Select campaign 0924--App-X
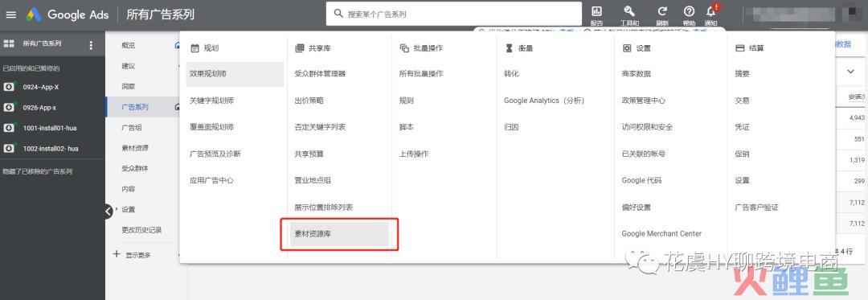Screen dimensions: 868x300 [x=41, y=87]
